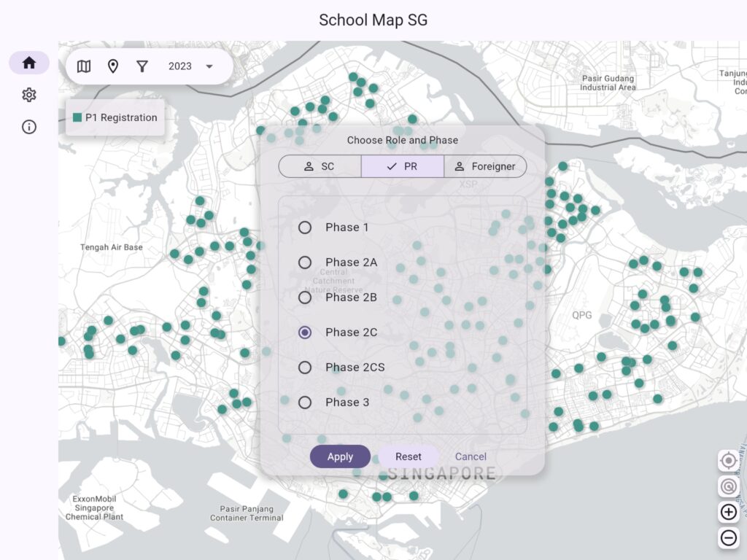This screenshot has width=747, height=560.
Task: Zoom out the map with minus icon
Action: point(729,538)
